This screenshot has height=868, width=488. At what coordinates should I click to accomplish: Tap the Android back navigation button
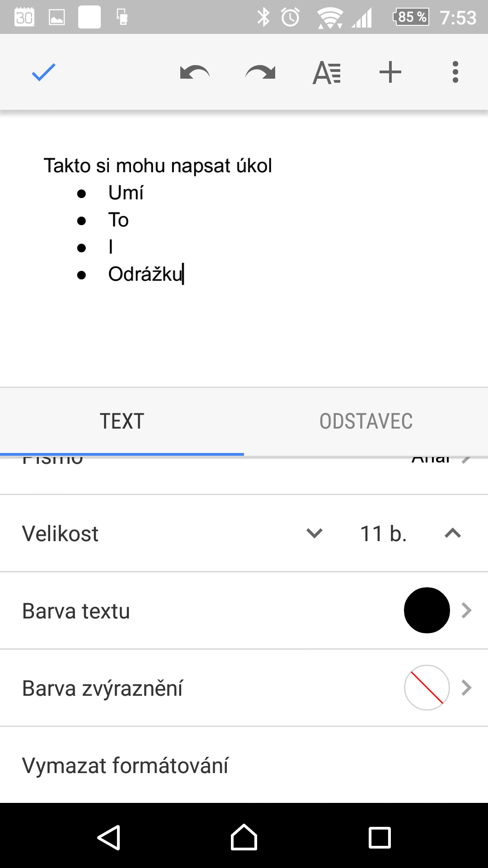click(x=109, y=838)
